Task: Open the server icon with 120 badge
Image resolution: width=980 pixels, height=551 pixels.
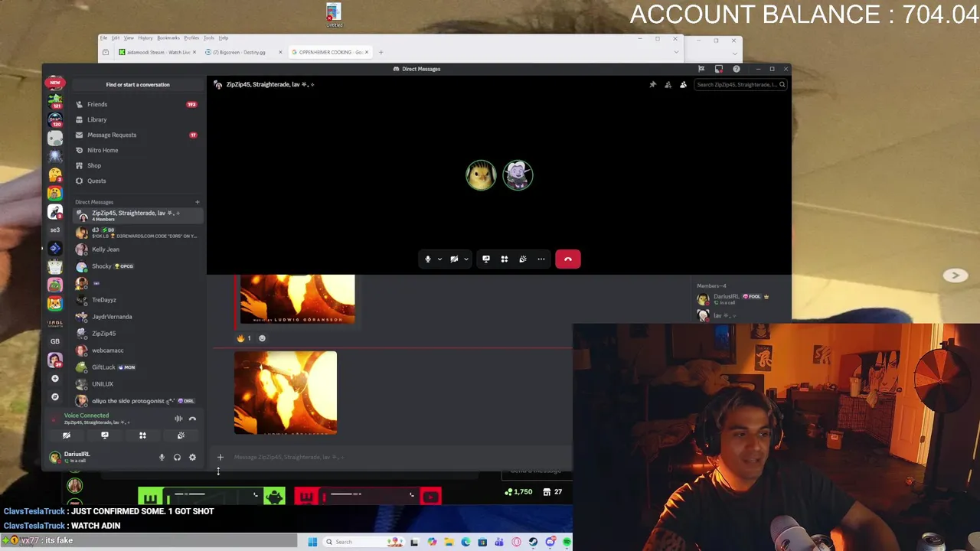Action: click(54, 119)
